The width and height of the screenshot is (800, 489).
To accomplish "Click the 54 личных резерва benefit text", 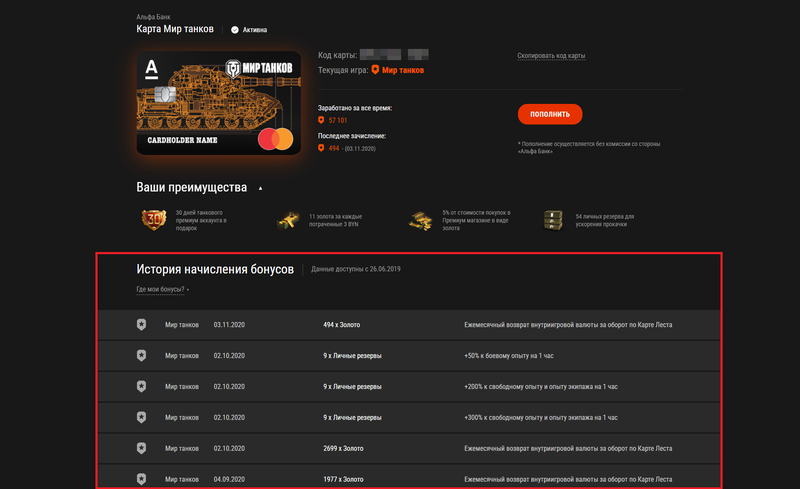I will (605, 220).
